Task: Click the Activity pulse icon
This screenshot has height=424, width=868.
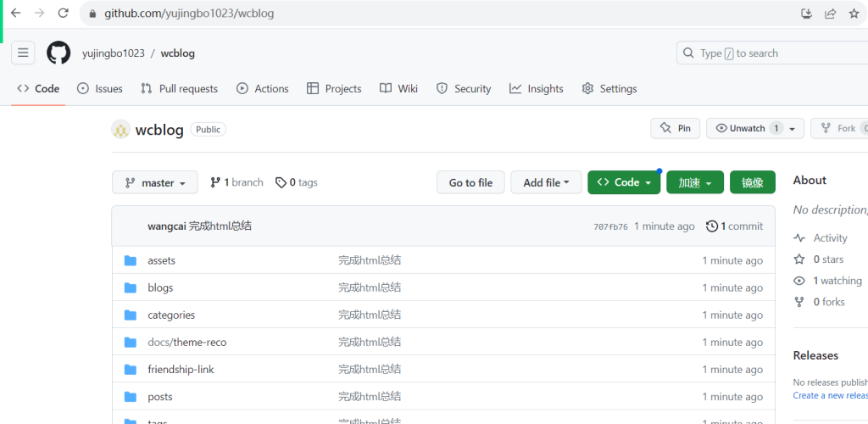Action: click(798, 238)
